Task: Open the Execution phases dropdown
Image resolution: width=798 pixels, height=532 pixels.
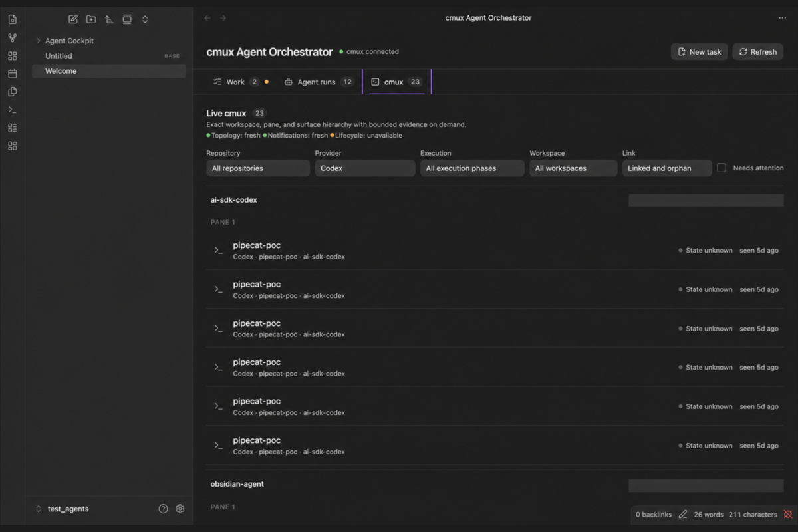Action: click(472, 168)
